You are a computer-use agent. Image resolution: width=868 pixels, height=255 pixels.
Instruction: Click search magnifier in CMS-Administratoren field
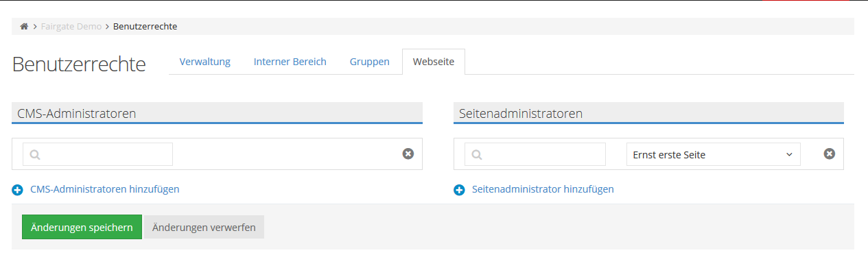(x=35, y=155)
